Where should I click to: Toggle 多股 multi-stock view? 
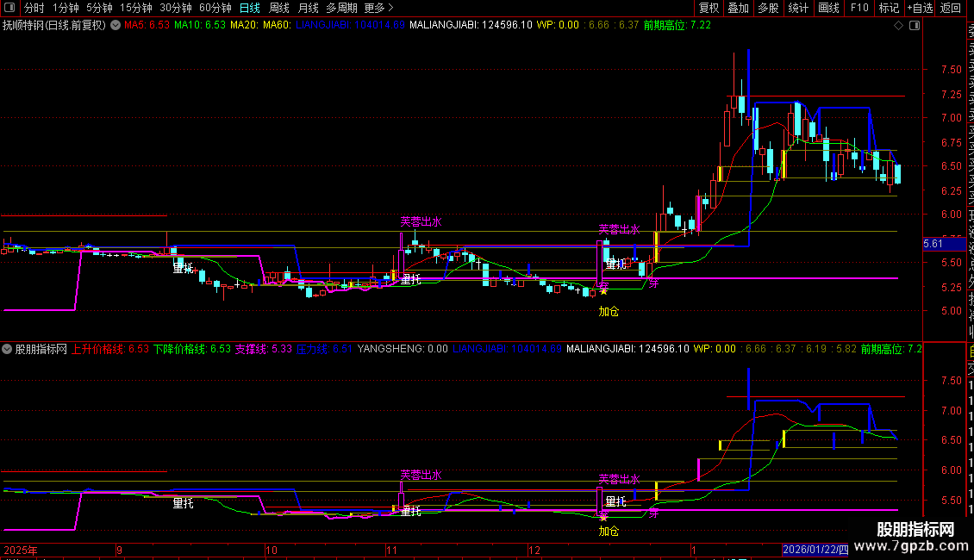point(768,8)
